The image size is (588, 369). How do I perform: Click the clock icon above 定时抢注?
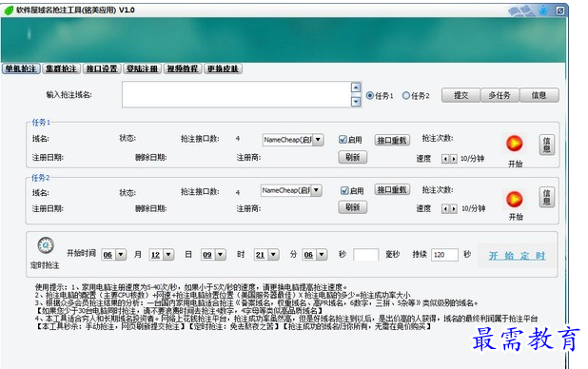[x=46, y=246]
